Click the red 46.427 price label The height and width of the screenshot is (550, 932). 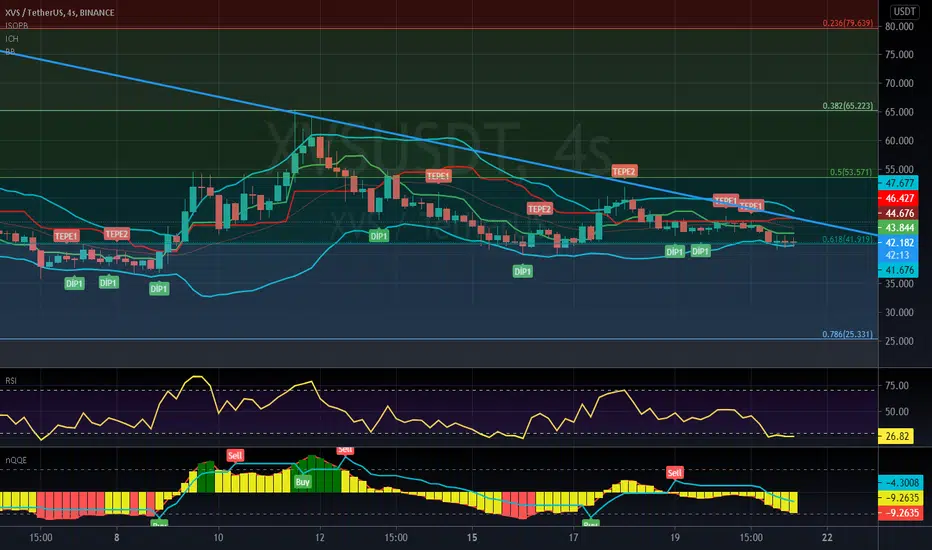coord(898,198)
